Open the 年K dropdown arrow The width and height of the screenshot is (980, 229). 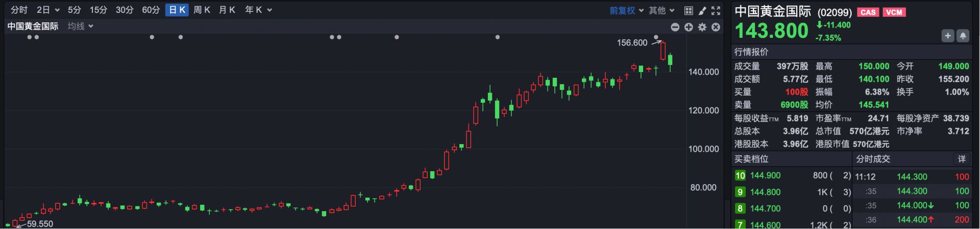click(269, 10)
